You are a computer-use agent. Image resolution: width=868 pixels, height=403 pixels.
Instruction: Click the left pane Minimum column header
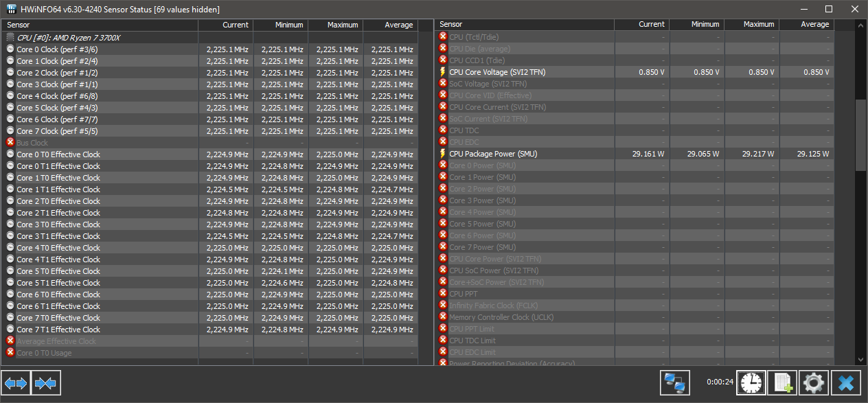coord(281,25)
